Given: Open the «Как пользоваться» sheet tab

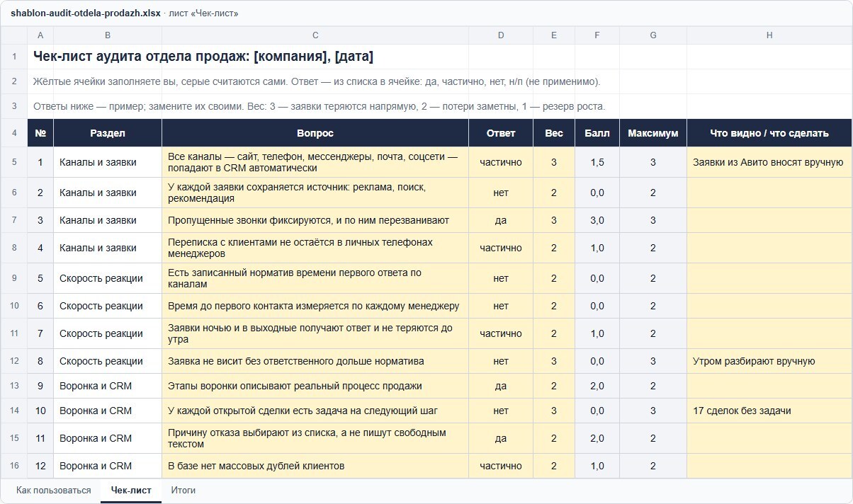Looking at the screenshot, I should [54, 491].
